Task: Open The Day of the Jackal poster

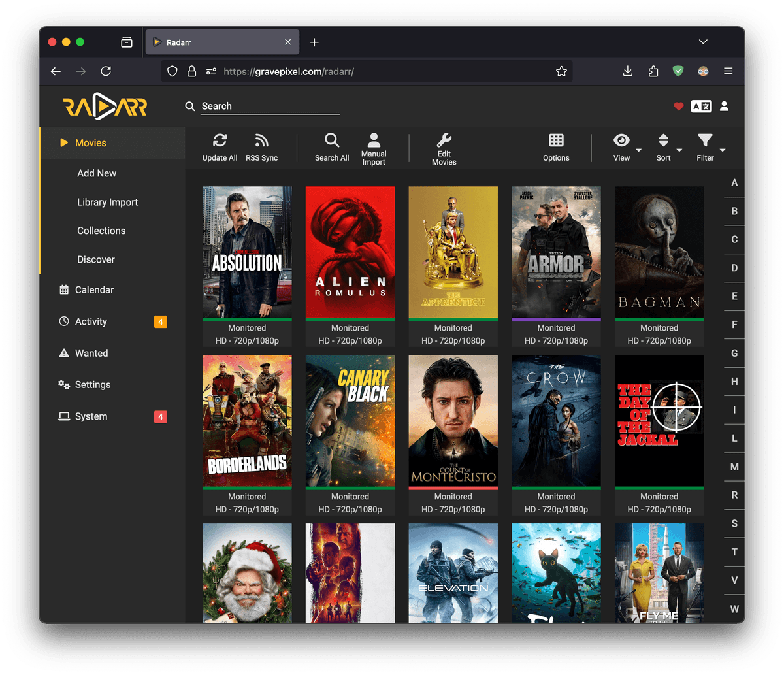Action: pos(659,421)
